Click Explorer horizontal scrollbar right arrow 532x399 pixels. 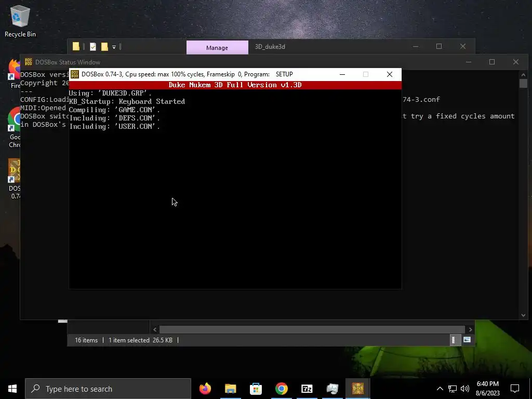pyautogui.click(x=470, y=329)
